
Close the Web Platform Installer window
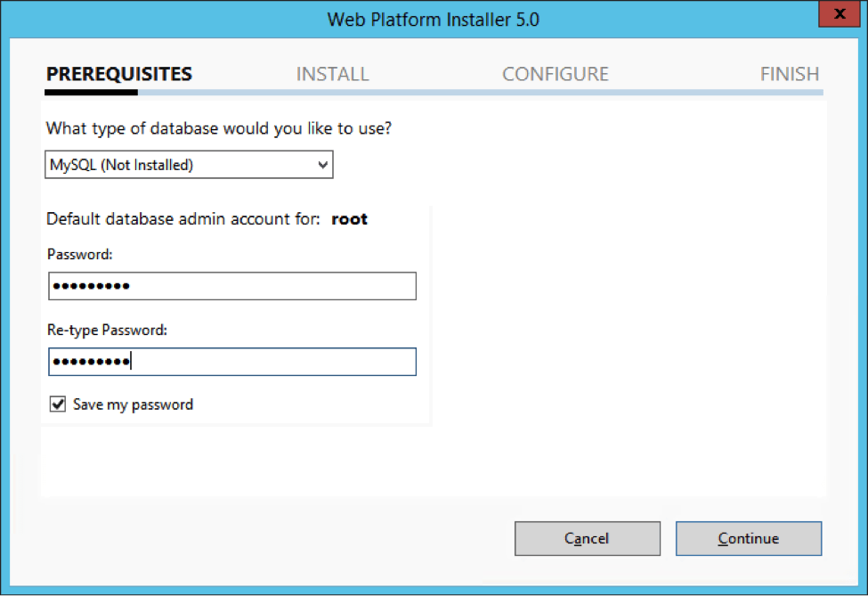click(x=840, y=14)
